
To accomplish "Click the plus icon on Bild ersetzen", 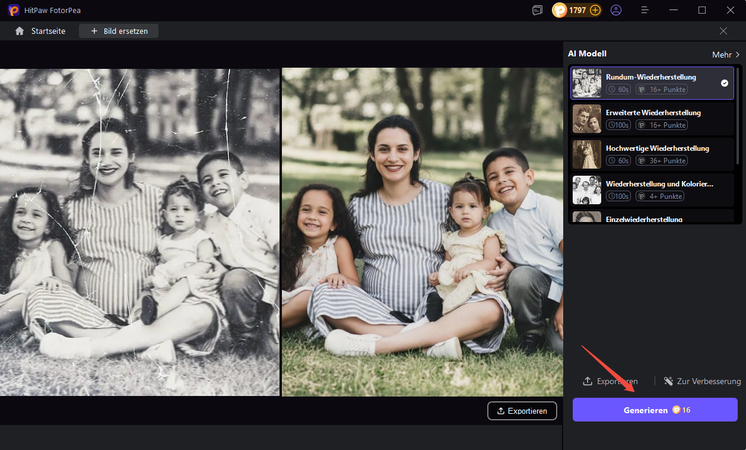I will 94,31.
